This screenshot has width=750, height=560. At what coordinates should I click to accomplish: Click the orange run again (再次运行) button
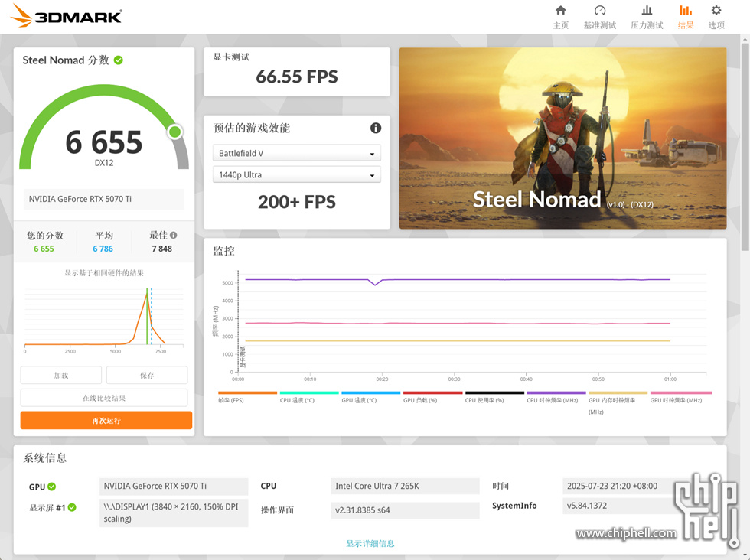pyautogui.click(x=106, y=420)
